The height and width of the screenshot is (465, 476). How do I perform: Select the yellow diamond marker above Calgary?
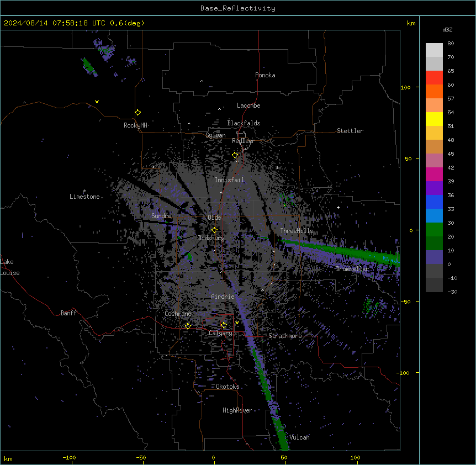(x=224, y=325)
